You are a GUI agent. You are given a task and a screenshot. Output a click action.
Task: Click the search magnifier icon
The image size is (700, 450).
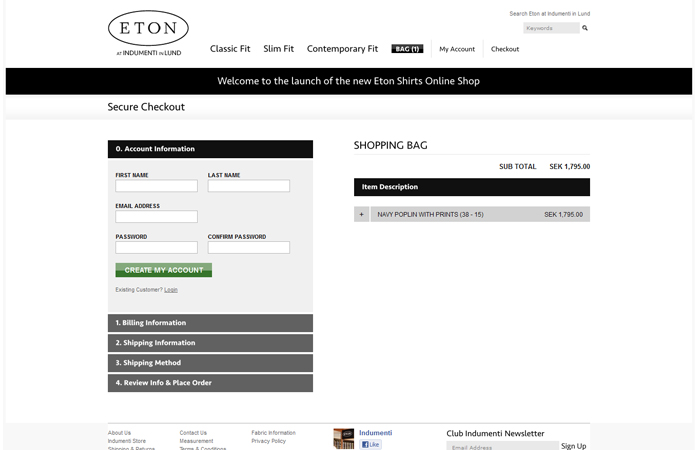pos(585,28)
